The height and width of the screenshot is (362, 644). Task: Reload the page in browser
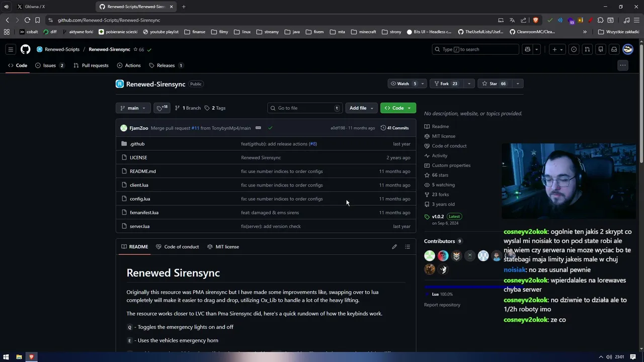(27, 20)
